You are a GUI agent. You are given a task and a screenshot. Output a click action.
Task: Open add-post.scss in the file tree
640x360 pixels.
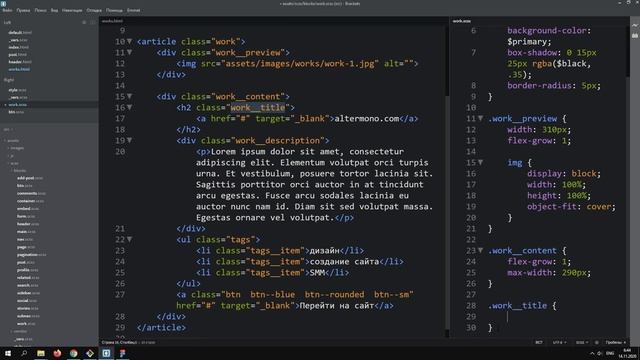(30, 178)
